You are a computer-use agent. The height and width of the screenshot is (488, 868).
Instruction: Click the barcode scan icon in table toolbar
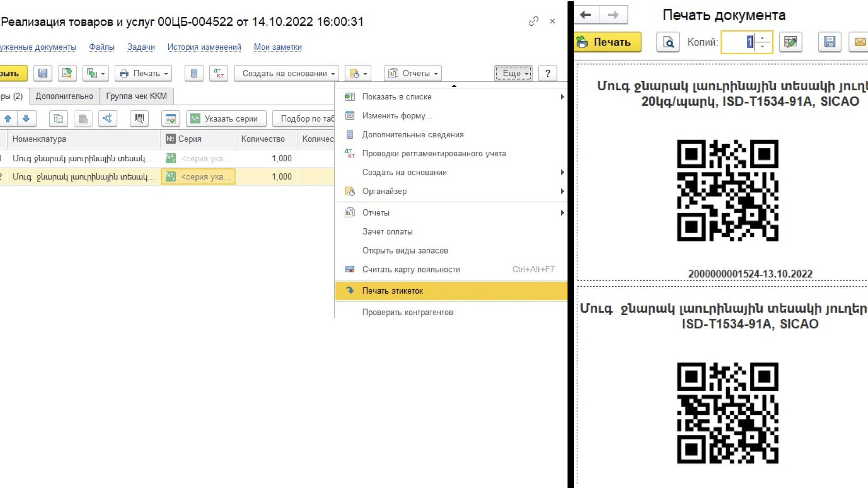139,118
